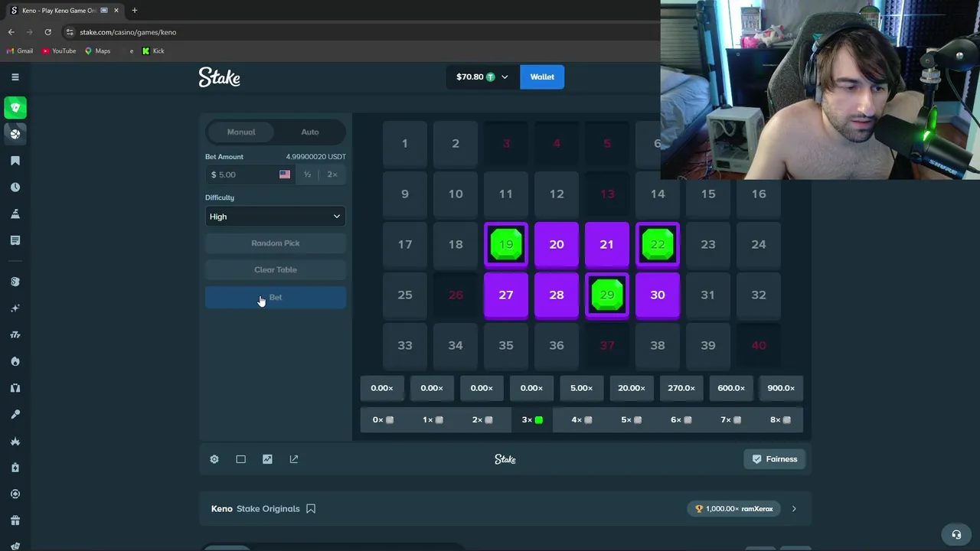Viewport: 980px width, 551px height.
Task: Click the Stake Originals link
Action: coord(268,509)
